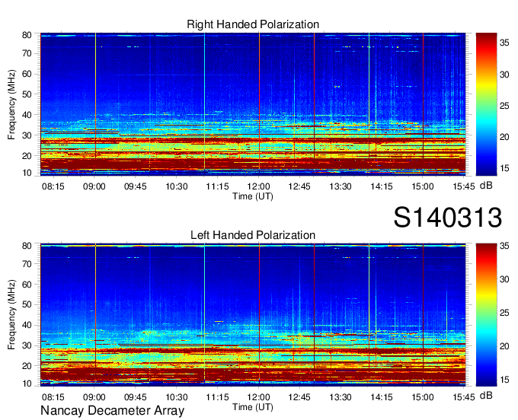Click the 15 dB label on the bottom color bar
Image resolution: width=518 pixels, height=420 pixels.
pos(504,380)
